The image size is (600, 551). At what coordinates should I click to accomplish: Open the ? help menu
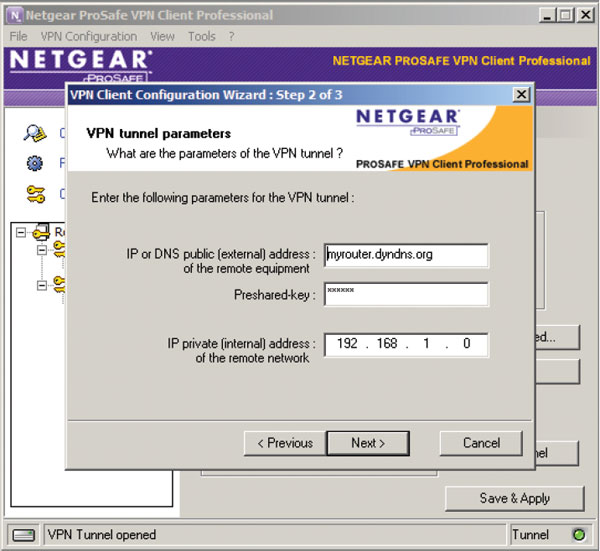pos(231,36)
